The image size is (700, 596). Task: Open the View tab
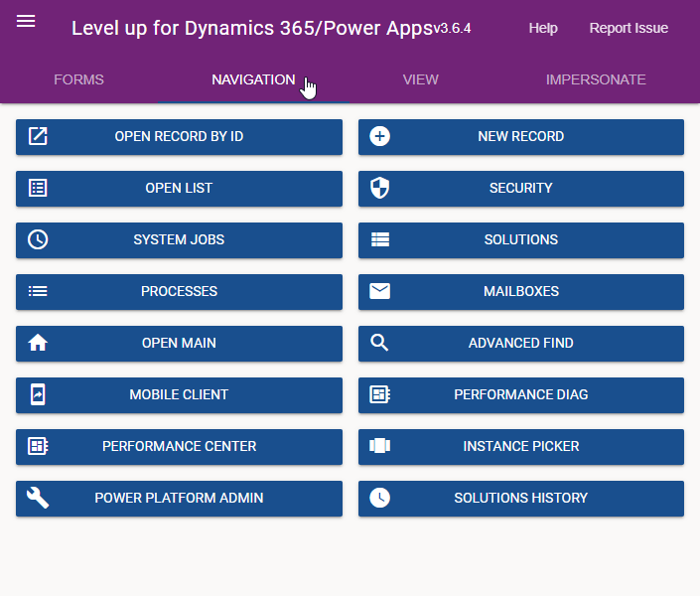pos(421,79)
